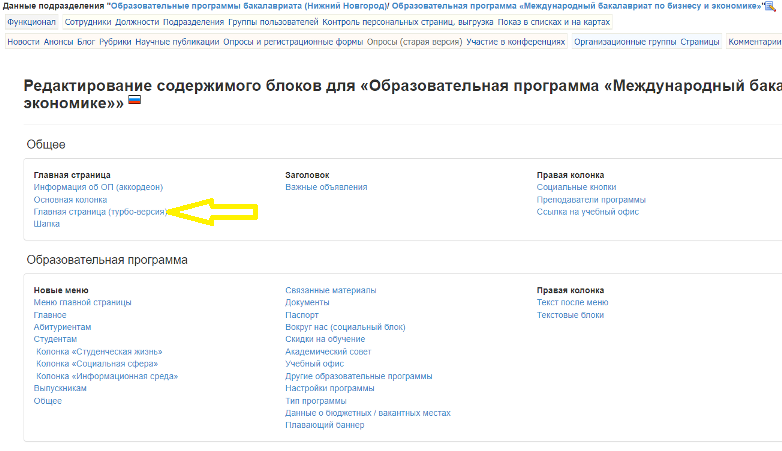Open Выпускникам link
This screenshot has height=451, width=782.
(x=60, y=389)
